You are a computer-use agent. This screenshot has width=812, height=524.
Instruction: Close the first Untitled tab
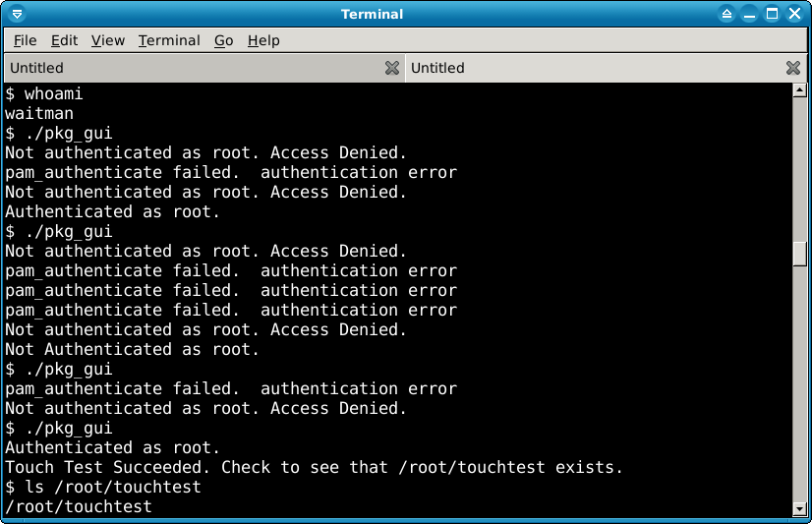click(392, 68)
